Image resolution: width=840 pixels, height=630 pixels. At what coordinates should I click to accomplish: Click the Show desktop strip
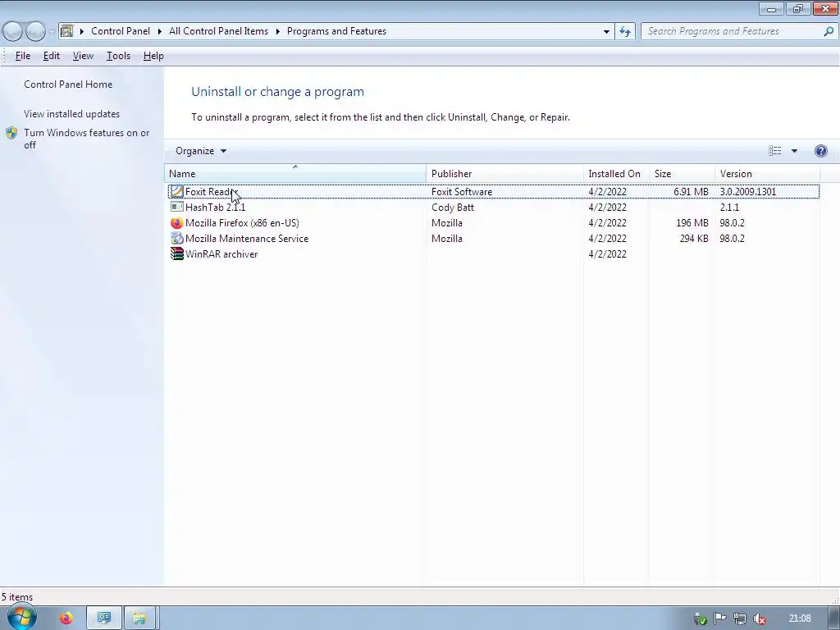click(x=834, y=619)
